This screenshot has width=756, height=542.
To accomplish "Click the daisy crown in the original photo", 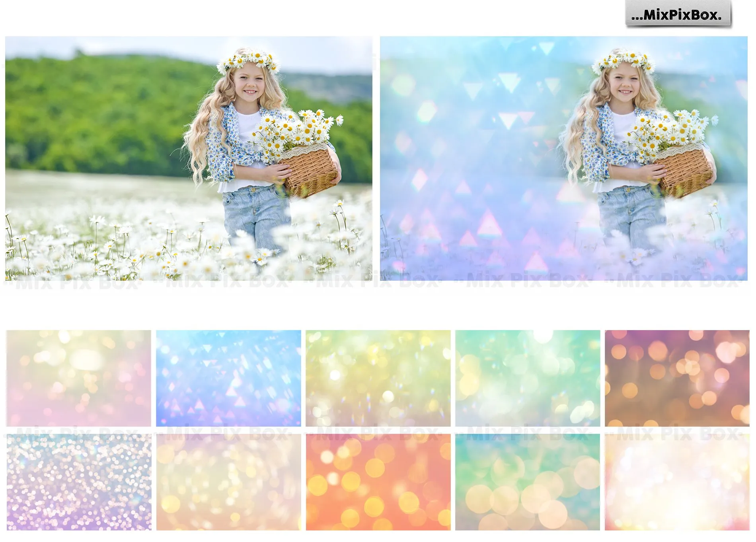I will (248, 60).
